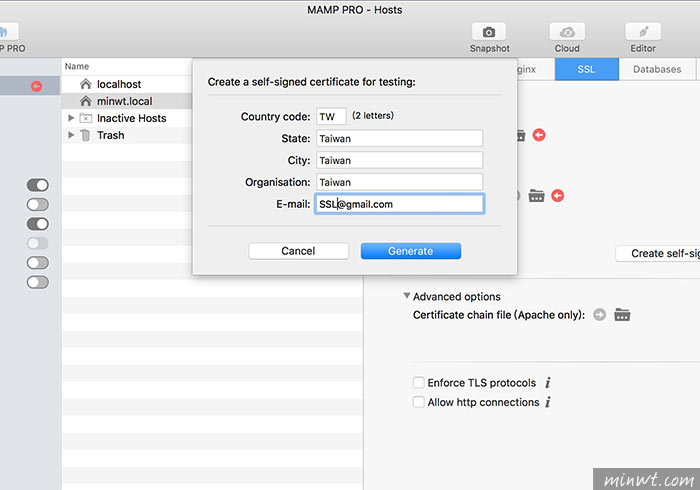
Task: Open the folder chooser for Certificate chain file
Action: [622, 315]
